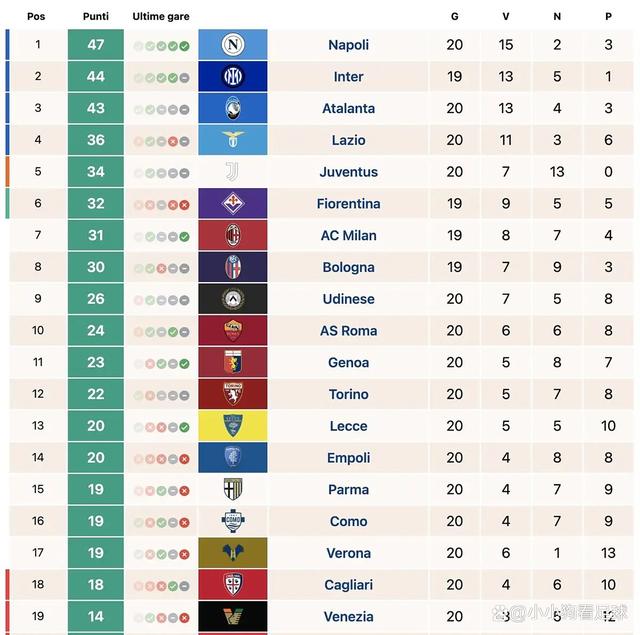Sort table by Punti column header
Viewport: 640px width, 635px height.
point(96,16)
